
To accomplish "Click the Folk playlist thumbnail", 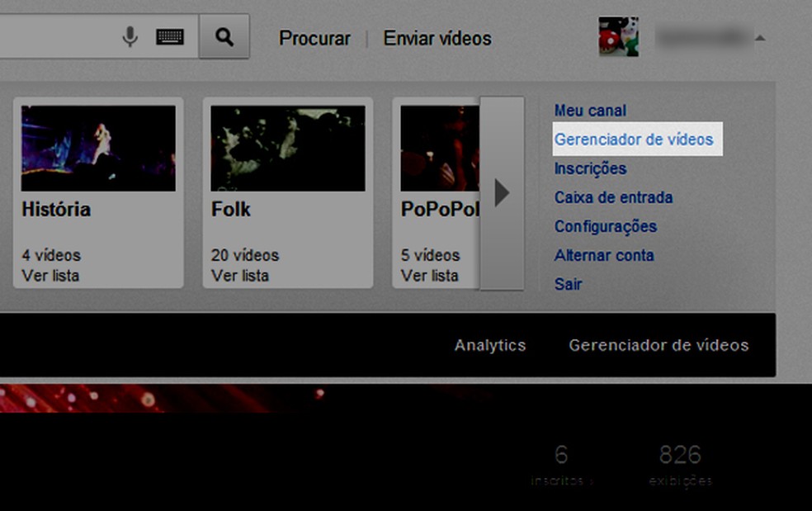I will click(286, 147).
